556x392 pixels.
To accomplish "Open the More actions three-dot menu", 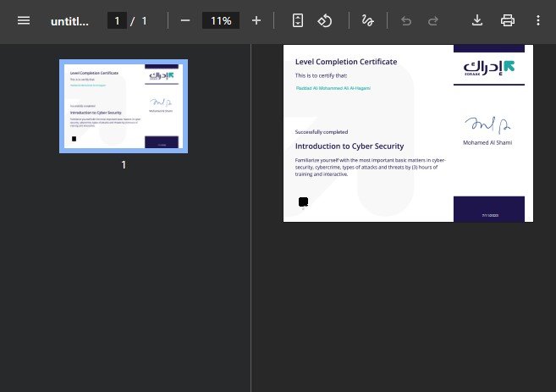I will [x=538, y=20].
